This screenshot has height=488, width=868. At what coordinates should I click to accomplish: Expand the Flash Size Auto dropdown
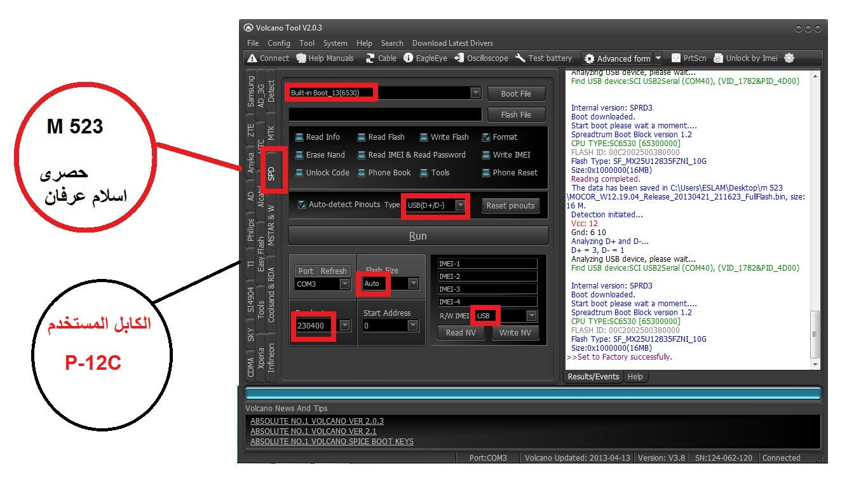tap(413, 283)
